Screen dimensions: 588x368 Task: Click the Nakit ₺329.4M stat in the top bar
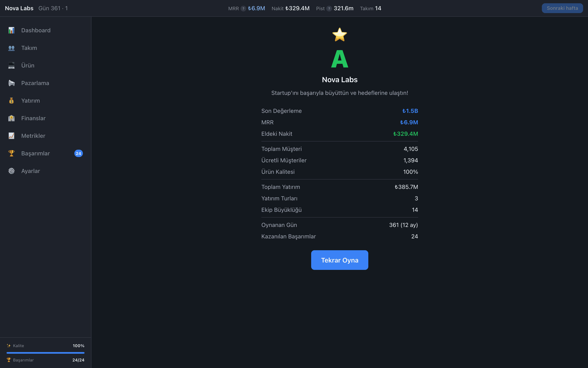(290, 8)
